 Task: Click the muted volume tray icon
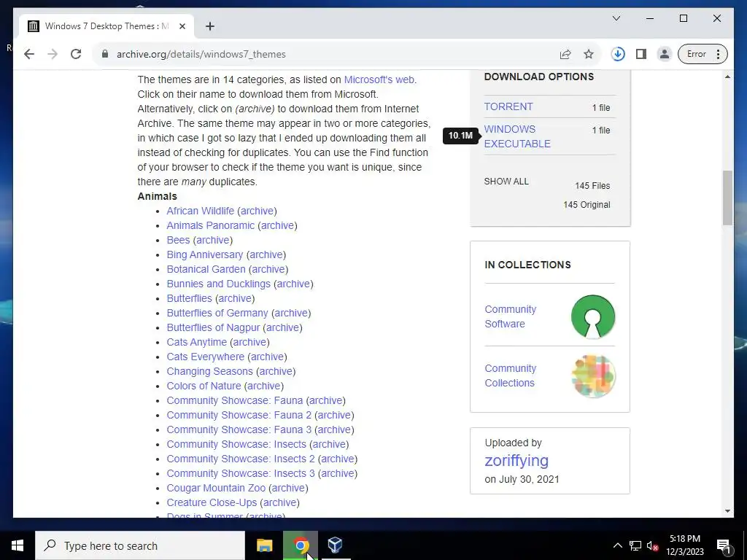coord(652,545)
